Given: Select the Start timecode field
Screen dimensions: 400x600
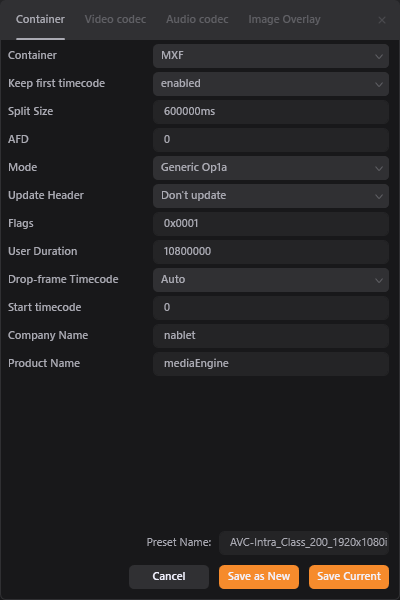Looking at the screenshot, I should pos(271,307).
